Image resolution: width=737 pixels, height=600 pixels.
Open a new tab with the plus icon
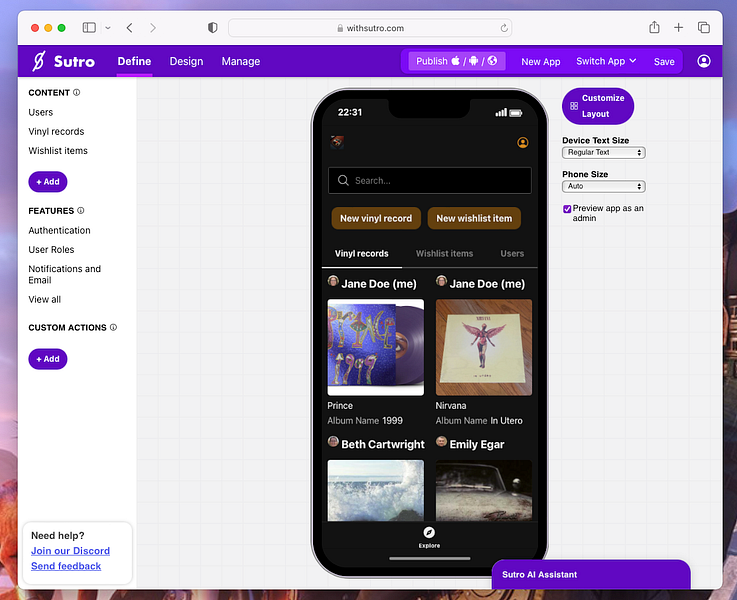[x=678, y=28]
